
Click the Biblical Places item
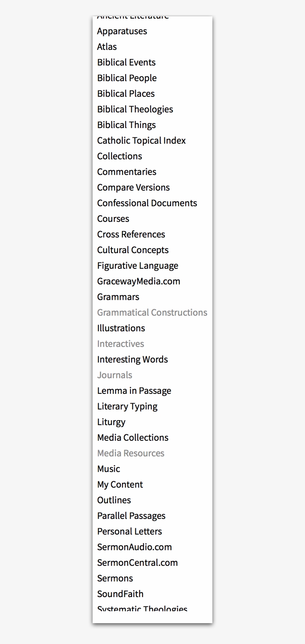pyautogui.click(x=126, y=94)
